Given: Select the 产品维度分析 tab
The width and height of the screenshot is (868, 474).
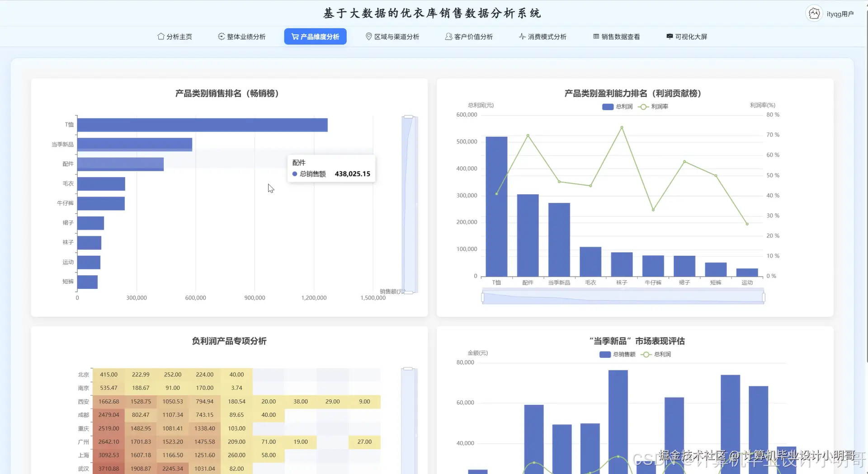Looking at the screenshot, I should (315, 37).
